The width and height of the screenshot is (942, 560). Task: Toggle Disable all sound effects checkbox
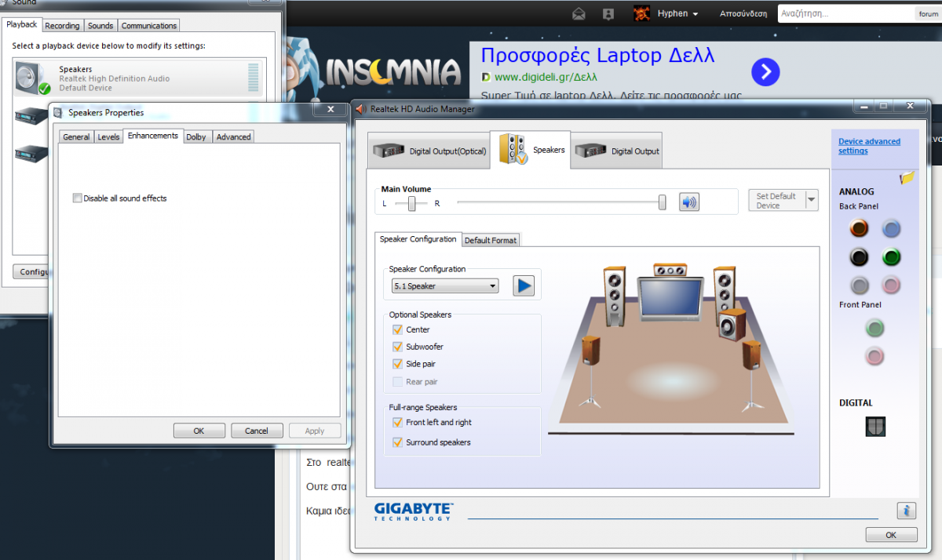point(77,198)
